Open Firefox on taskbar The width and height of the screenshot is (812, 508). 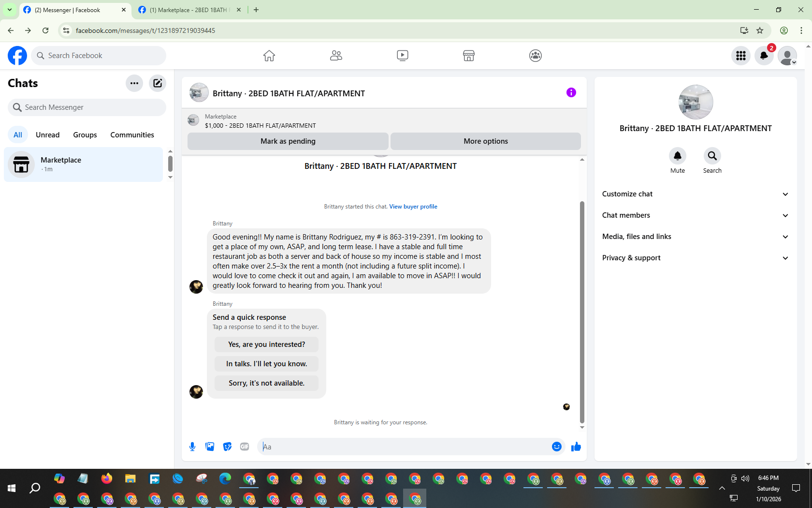coord(107,478)
